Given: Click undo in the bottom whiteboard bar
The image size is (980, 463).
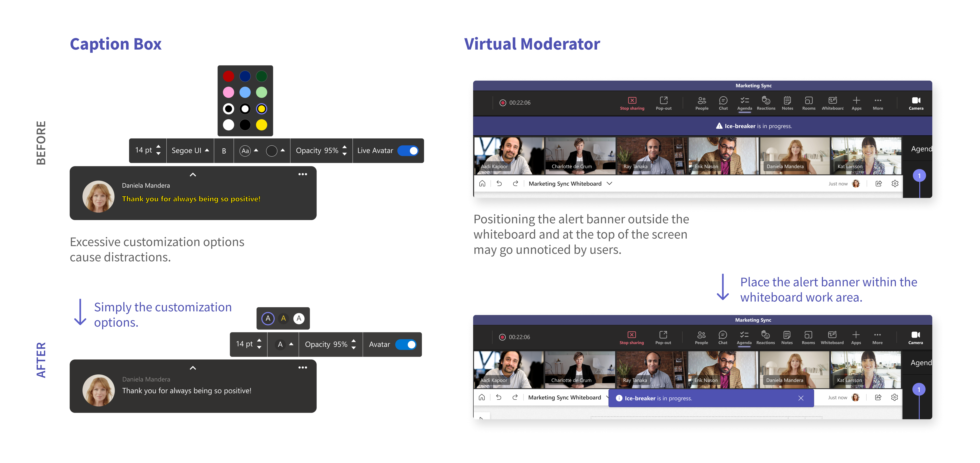Looking at the screenshot, I should click(x=499, y=397).
